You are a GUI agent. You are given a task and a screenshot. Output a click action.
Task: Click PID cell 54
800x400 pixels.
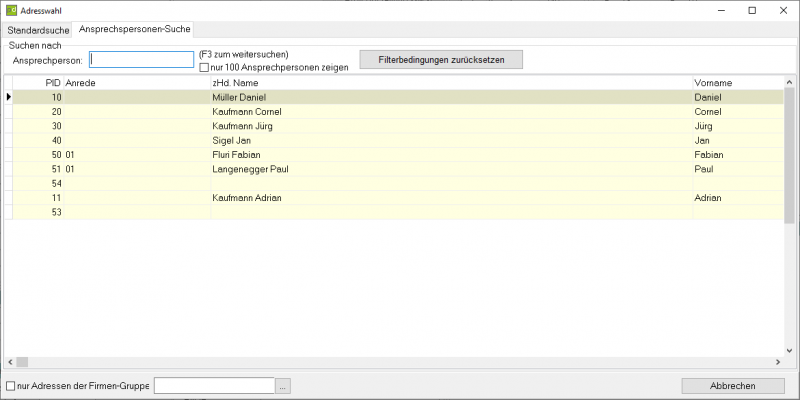pyautogui.click(x=38, y=183)
